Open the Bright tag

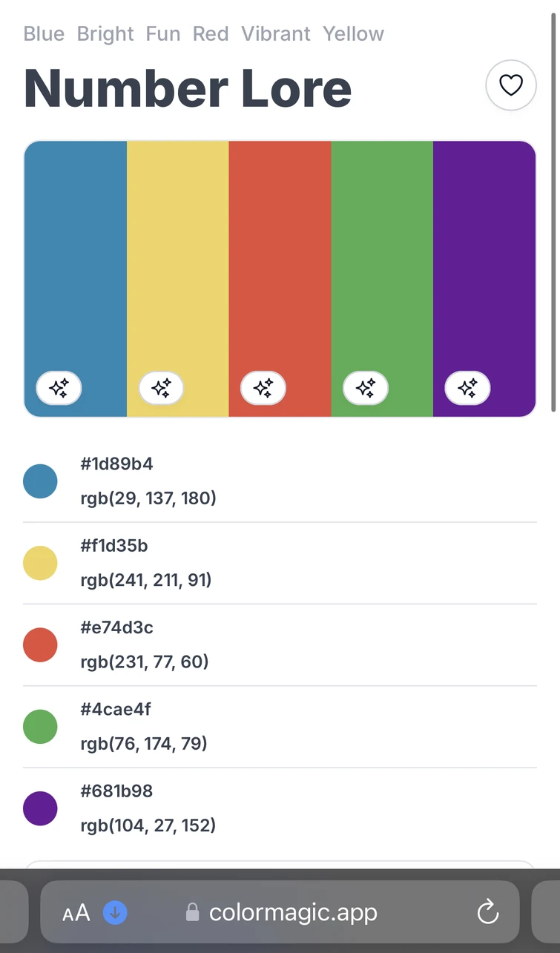point(105,33)
